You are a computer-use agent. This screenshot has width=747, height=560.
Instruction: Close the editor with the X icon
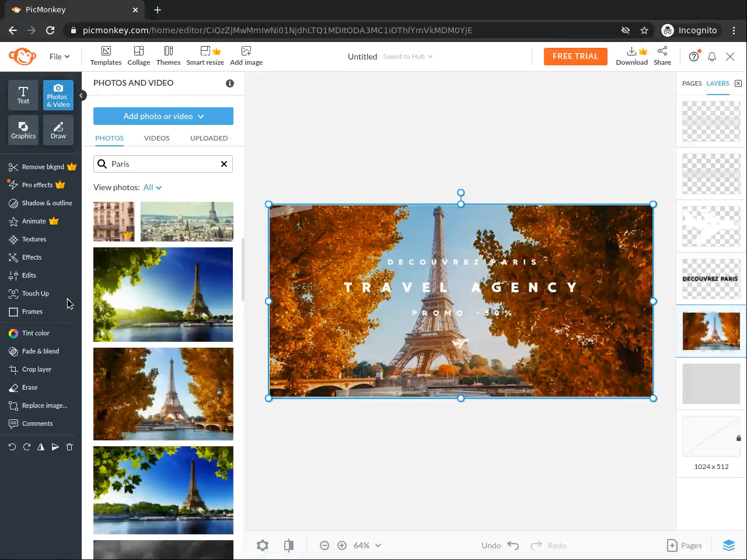[x=730, y=57]
